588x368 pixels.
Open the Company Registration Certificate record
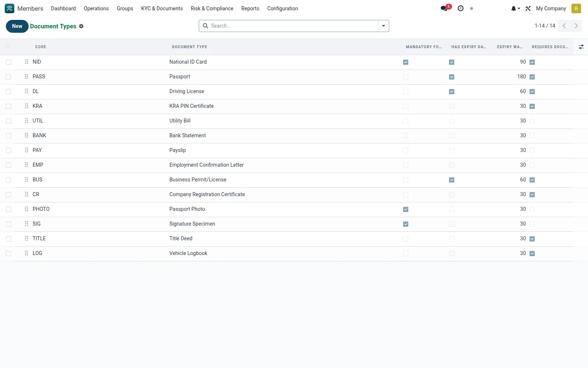(x=207, y=194)
